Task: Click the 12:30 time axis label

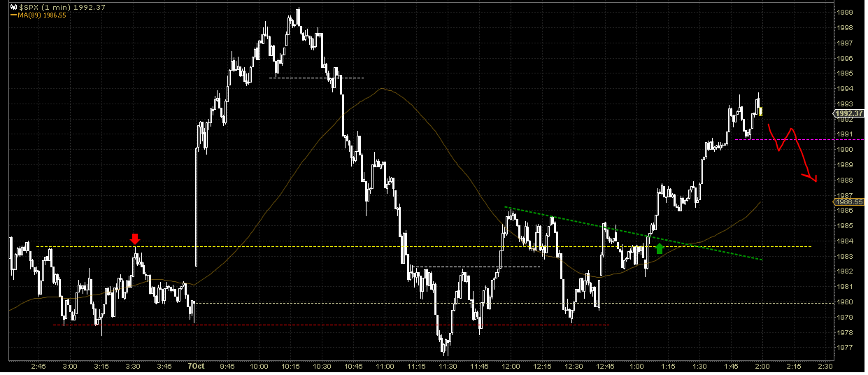Action: point(574,366)
